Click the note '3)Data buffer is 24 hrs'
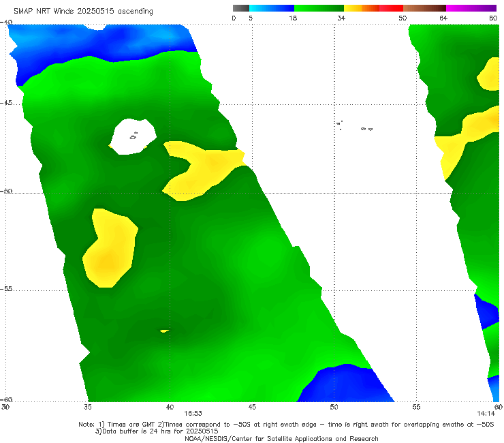This screenshot has width=504, height=443. click(157, 431)
